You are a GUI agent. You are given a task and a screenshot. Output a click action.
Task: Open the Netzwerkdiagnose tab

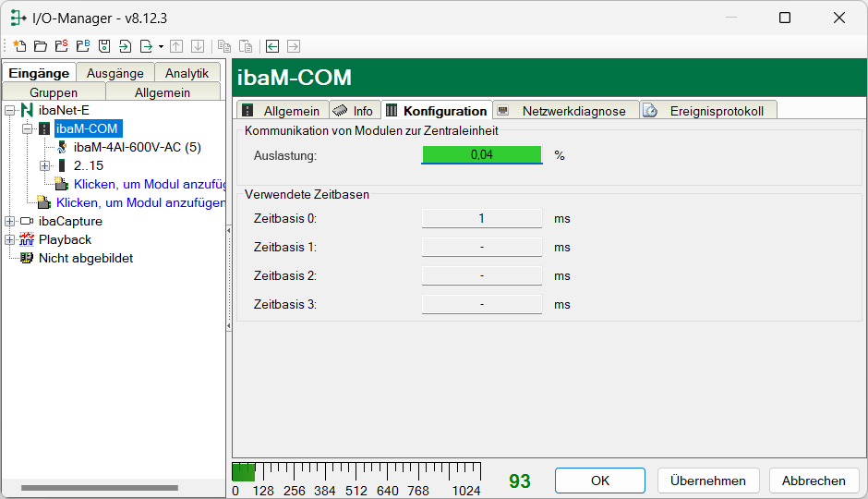point(566,110)
